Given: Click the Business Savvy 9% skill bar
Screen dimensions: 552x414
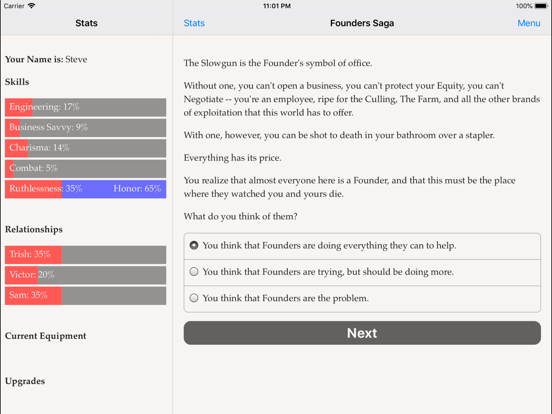Looking at the screenshot, I should 86,127.
